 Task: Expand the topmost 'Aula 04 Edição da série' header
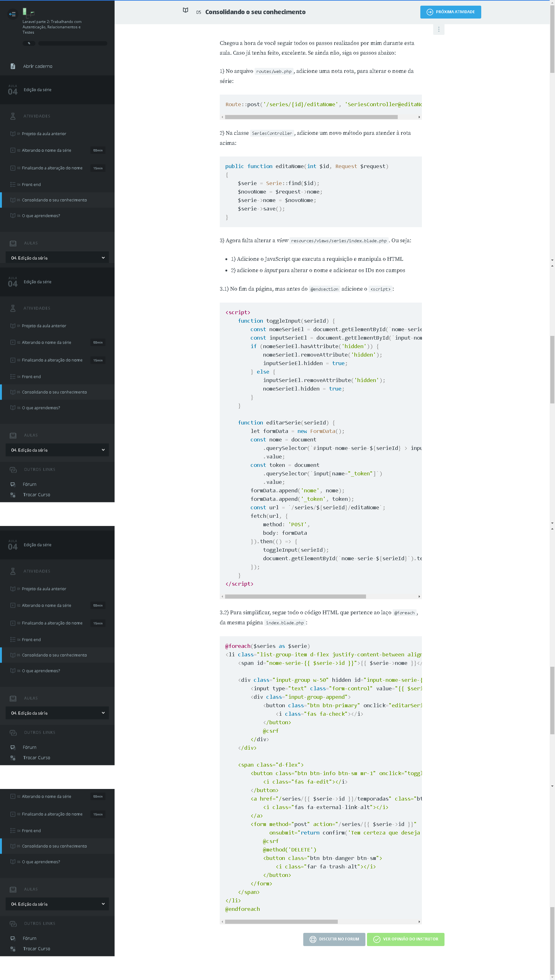coord(57,90)
